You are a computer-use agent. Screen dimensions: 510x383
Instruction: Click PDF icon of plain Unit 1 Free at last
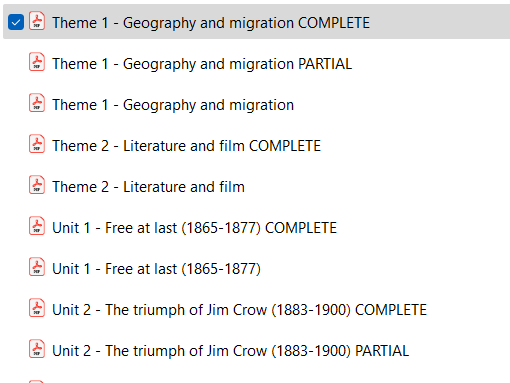(x=37, y=267)
